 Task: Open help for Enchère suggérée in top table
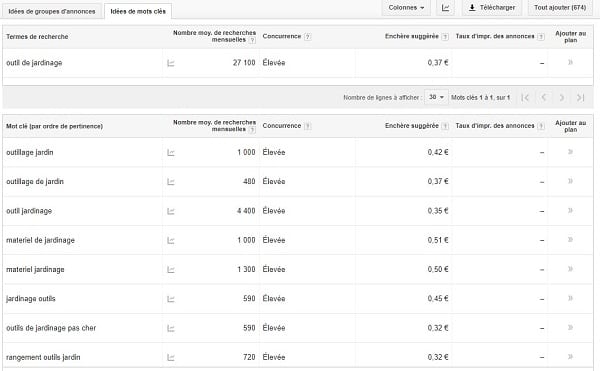coord(445,37)
